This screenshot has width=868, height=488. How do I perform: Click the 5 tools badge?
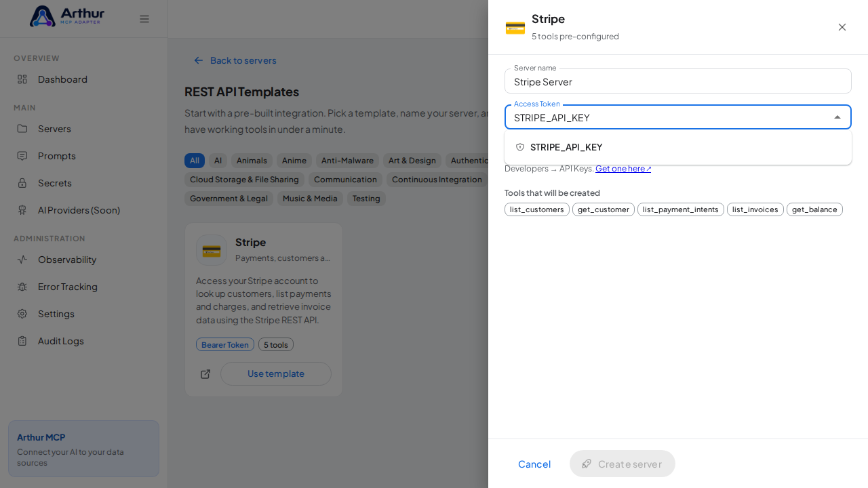click(276, 344)
